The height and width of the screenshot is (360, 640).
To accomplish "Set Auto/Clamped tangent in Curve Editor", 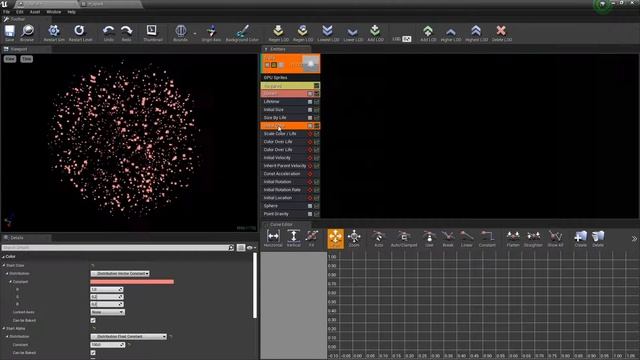I will [x=404, y=238].
